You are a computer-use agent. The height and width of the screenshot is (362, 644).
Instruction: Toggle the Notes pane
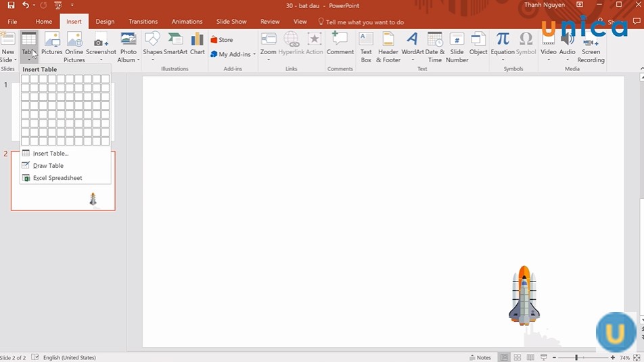tap(480, 357)
